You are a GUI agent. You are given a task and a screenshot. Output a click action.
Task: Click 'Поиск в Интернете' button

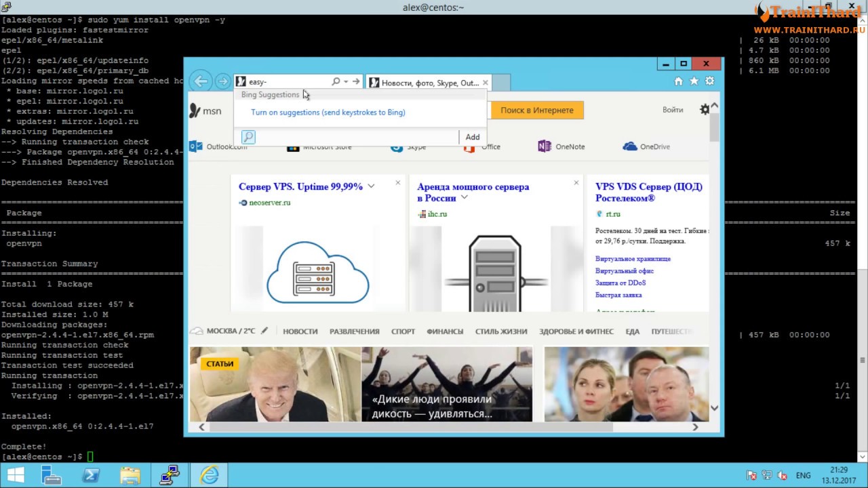coord(537,110)
